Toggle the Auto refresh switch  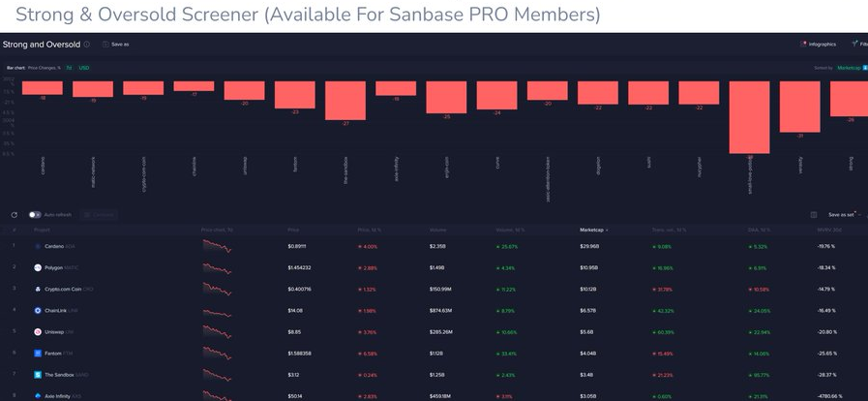[x=35, y=215]
